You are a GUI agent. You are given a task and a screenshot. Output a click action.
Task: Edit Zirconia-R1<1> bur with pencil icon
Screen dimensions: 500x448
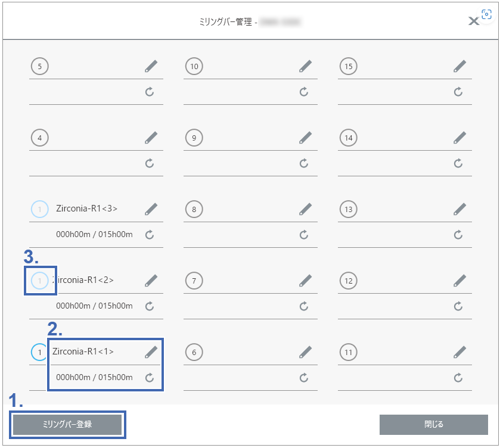pos(151,352)
